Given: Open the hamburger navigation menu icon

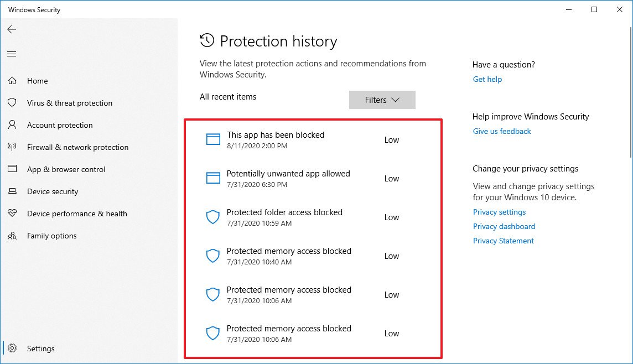Looking at the screenshot, I should (x=12, y=54).
